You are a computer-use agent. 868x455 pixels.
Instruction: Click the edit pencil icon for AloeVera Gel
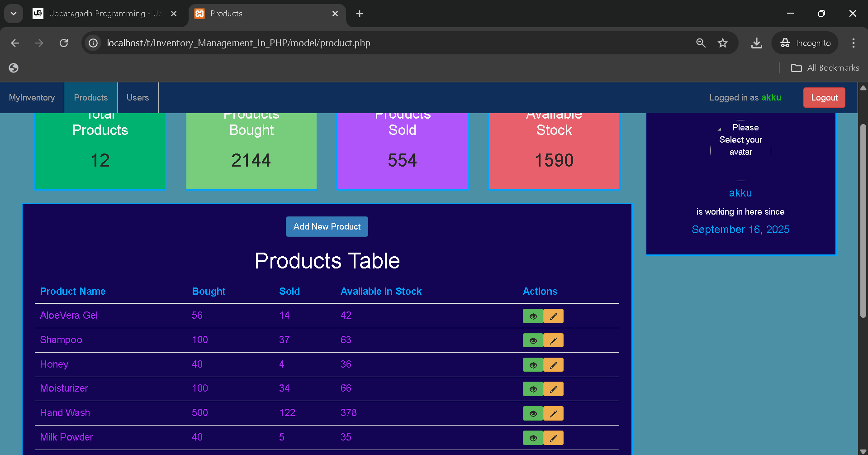click(x=553, y=316)
